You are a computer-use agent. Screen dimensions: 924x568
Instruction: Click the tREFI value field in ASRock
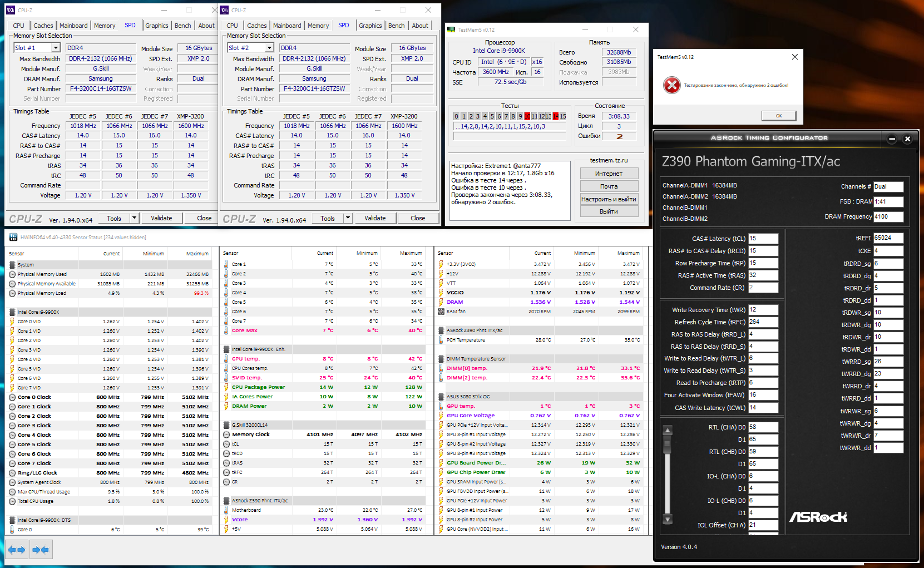[x=888, y=238]
